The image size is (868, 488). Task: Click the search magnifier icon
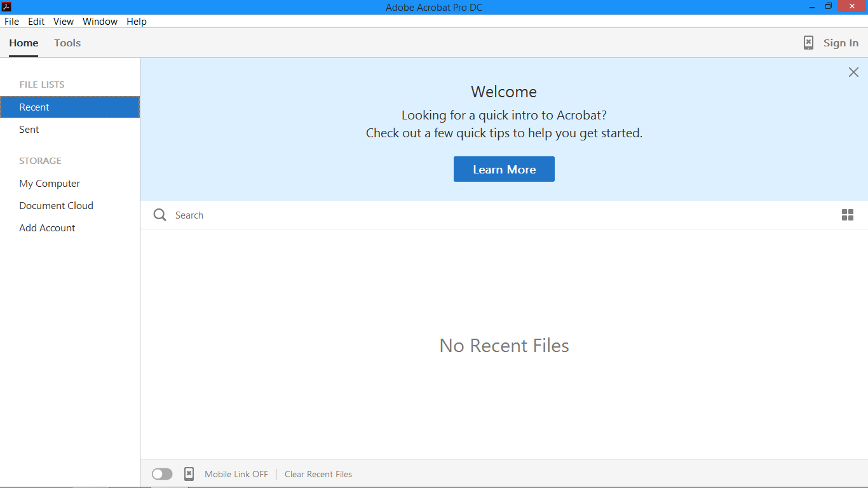(159, 215)
